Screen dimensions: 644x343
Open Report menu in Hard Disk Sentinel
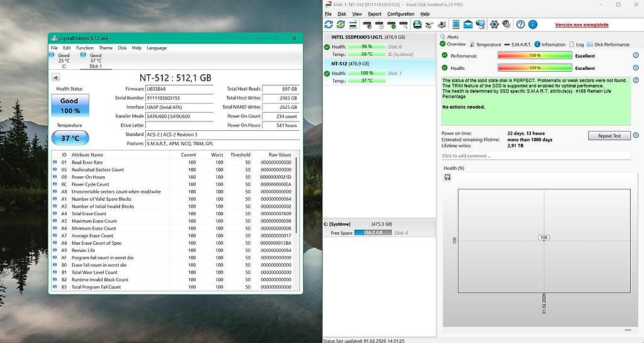[374, 14]
